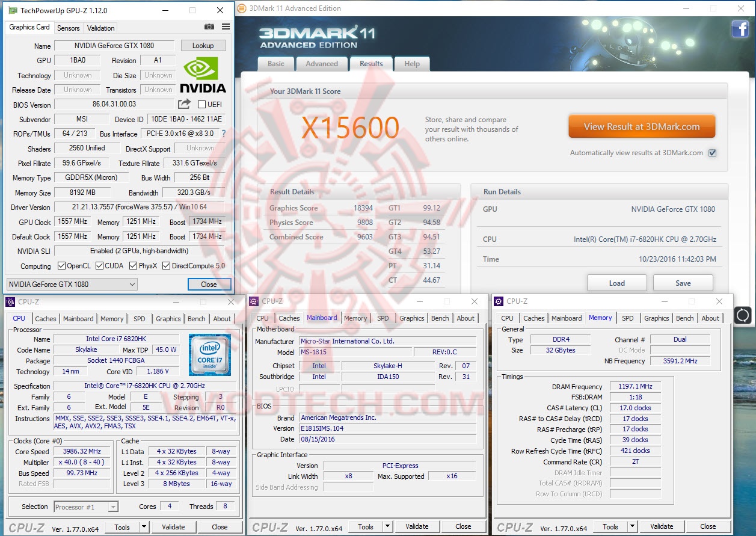Click the BIOS date 08/15/2016 field
This screenshot has width=756, height=536.
pos(387,440)
